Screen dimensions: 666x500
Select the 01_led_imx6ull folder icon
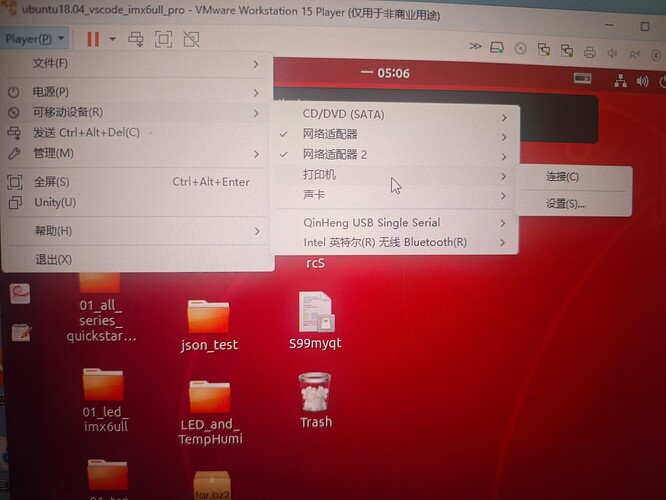coord(103,384)
